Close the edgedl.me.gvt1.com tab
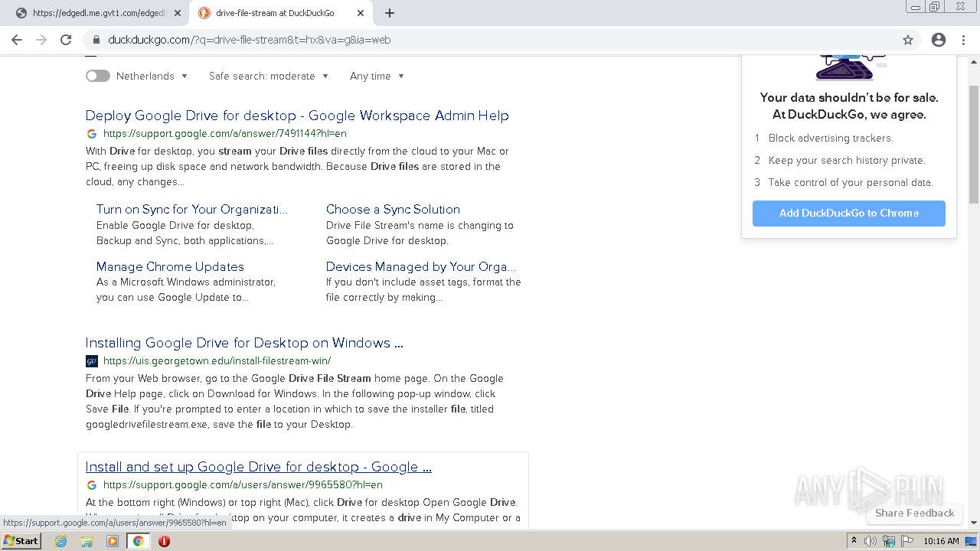The image size is (980, 551). 177,13
